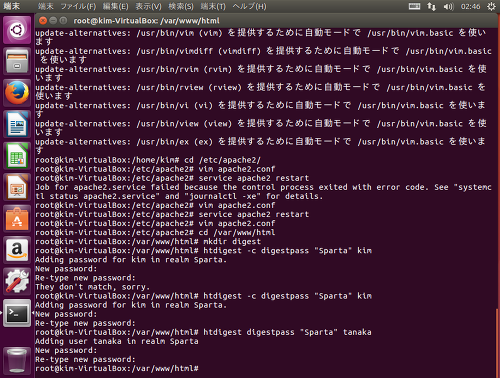Open the Ubuntu Dash search launcher
The width and height of the screenshot is (500, 378).
pos(17,30)
